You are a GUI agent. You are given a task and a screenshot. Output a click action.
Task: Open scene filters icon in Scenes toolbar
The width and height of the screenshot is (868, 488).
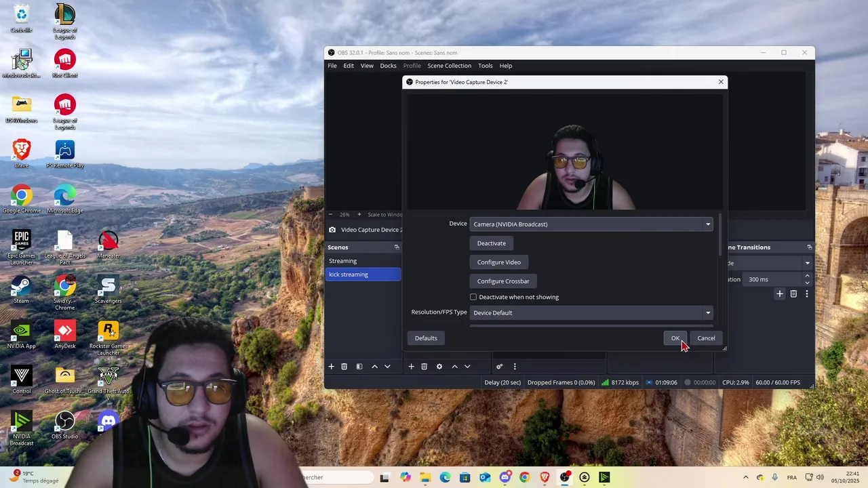[x=359, y=367]
